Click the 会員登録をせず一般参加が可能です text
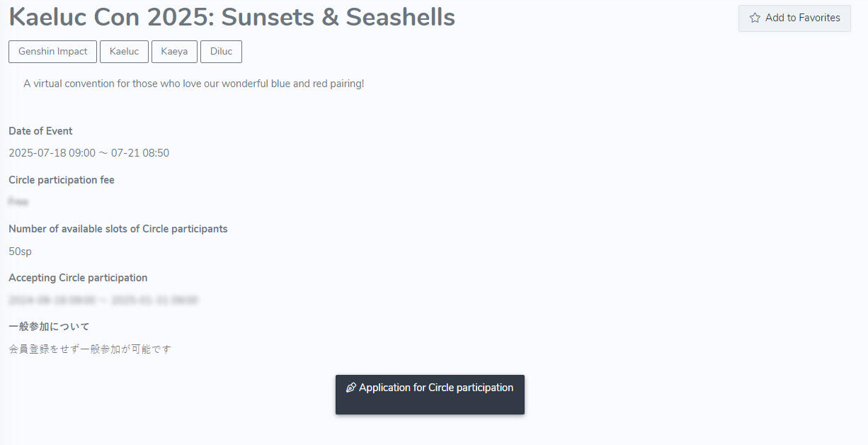The image size is (868, 445). [90, 349]
